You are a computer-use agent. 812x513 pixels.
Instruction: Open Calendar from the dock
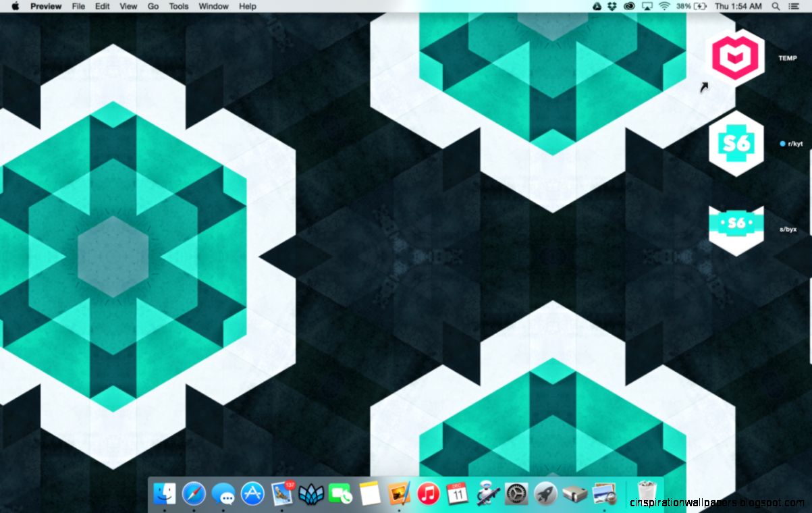coord(457,493)
